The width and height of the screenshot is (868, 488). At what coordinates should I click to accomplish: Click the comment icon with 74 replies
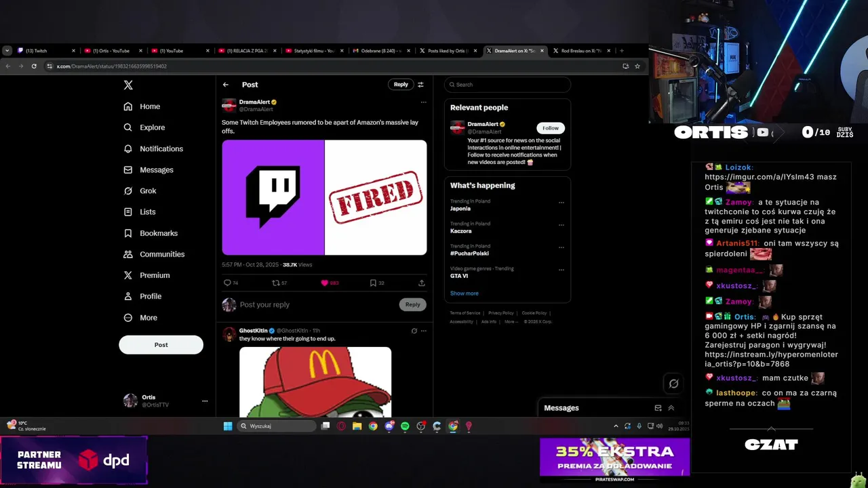click(x=227, y=283)
